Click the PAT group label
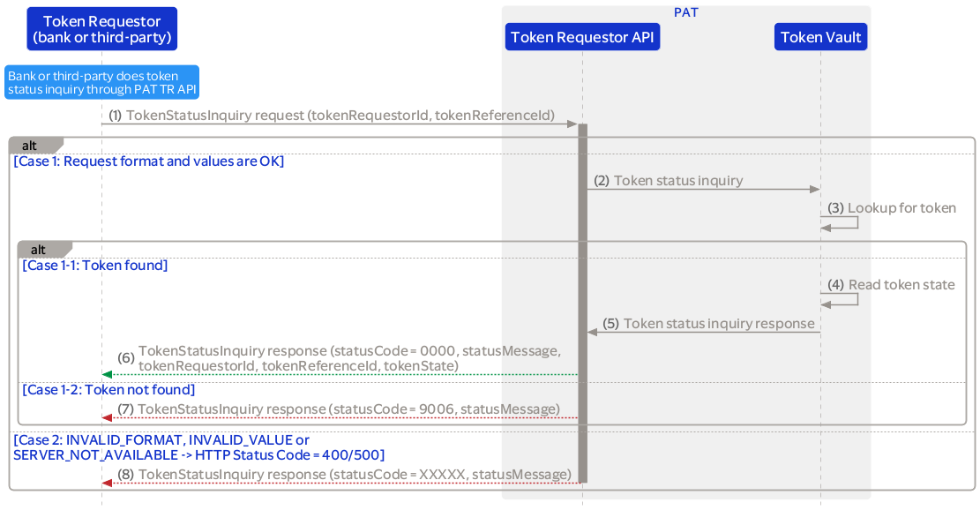This screenshot has width=980, height=510. (686, 12)
